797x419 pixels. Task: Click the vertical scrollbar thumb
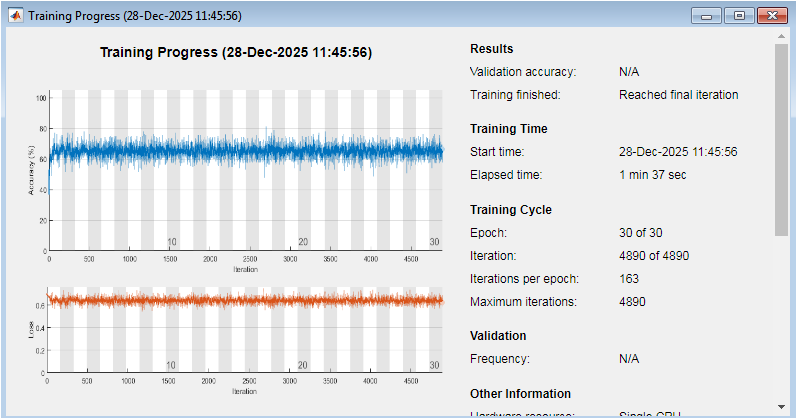pos(781,138)
